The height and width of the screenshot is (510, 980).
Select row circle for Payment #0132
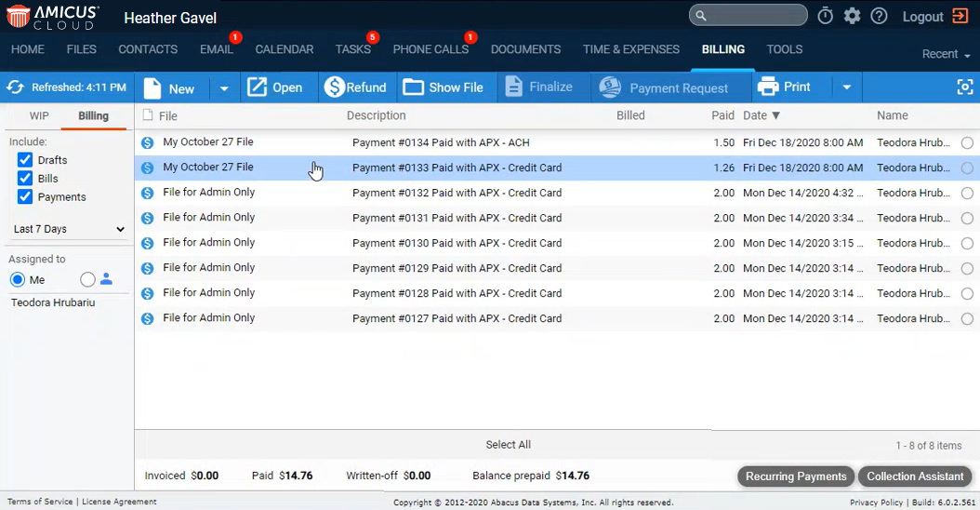point(967,193)
